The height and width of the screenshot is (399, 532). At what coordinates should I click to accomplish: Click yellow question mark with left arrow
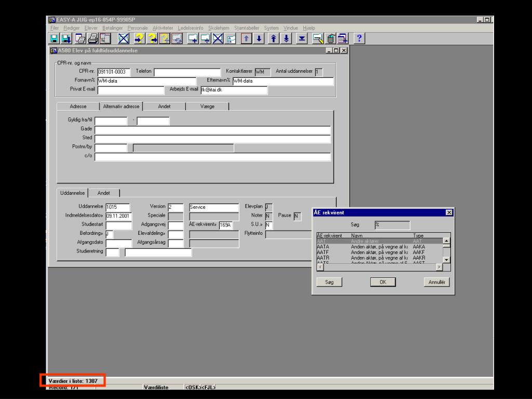point(139,38)
